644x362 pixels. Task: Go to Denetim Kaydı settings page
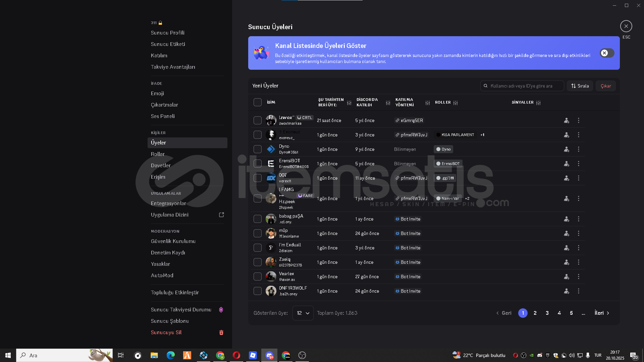click(x=168, y=253)
